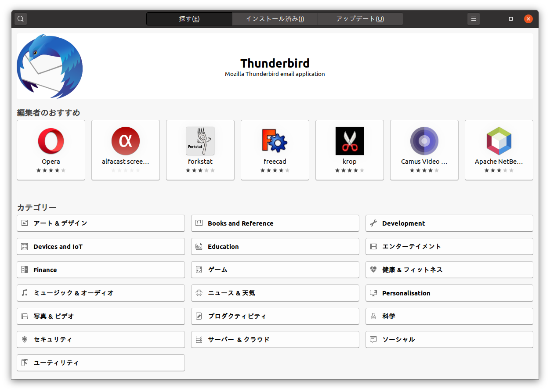Open the hamburger menu button
Image resolution: width=550 pixels, height=392 pixels.
click(473, 19)
